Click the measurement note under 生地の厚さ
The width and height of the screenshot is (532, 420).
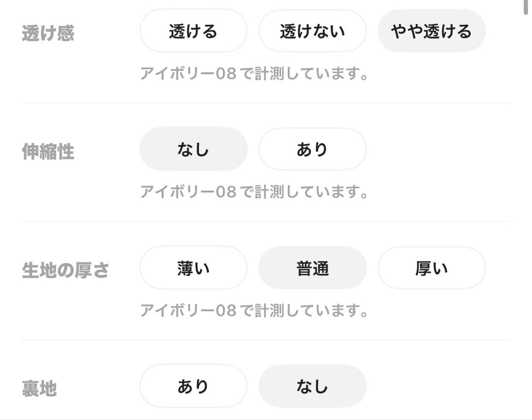254,311
